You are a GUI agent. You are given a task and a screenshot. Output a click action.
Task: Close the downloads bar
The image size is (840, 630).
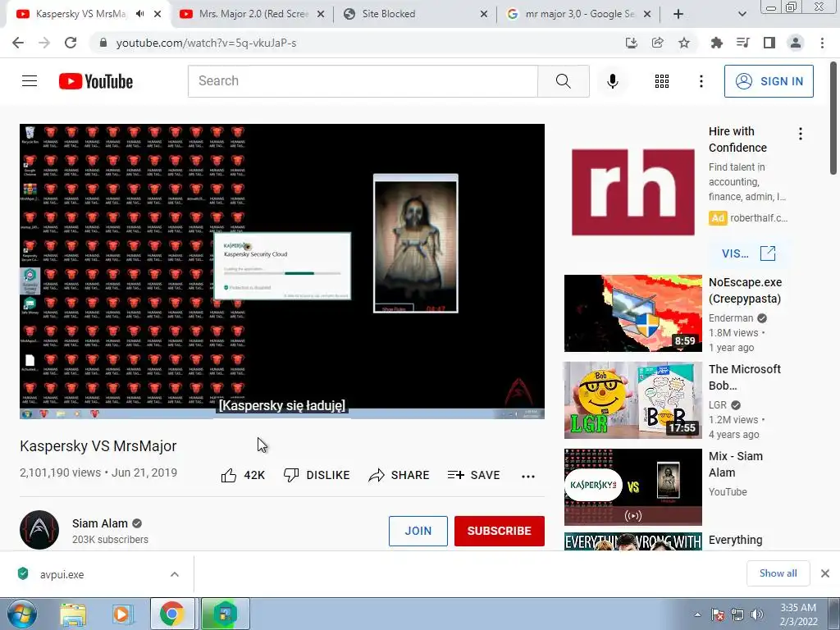coord(825,573)
